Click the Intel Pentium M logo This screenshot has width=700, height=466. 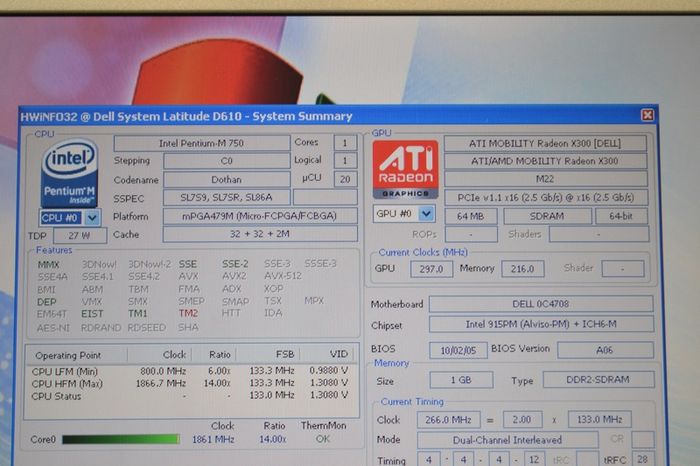click(x=70, y=173)
